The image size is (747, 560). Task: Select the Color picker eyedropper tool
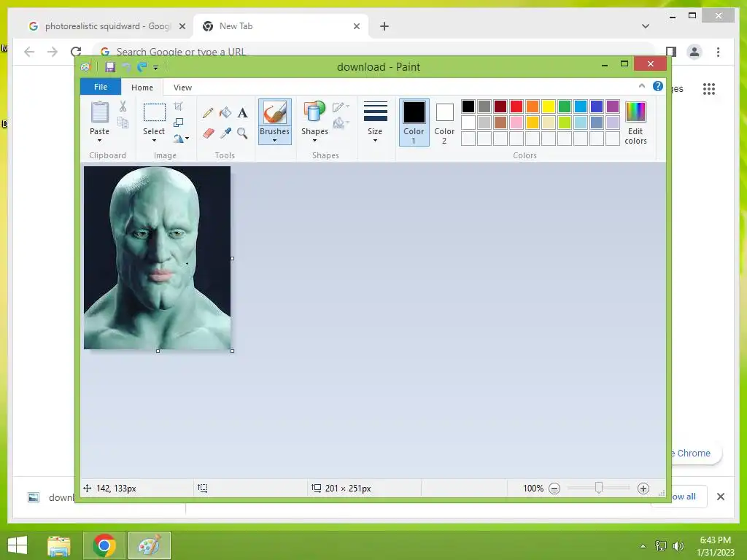coord(225,133)
